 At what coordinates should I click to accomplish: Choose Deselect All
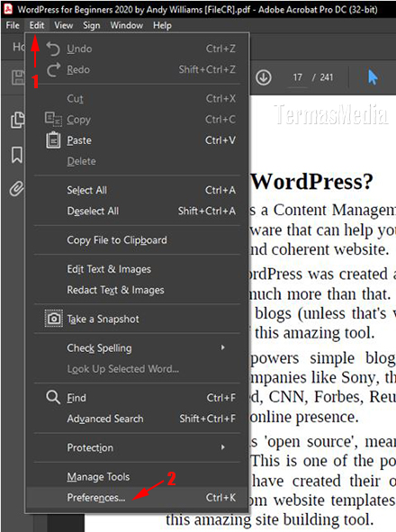click(x=137, y=211)
